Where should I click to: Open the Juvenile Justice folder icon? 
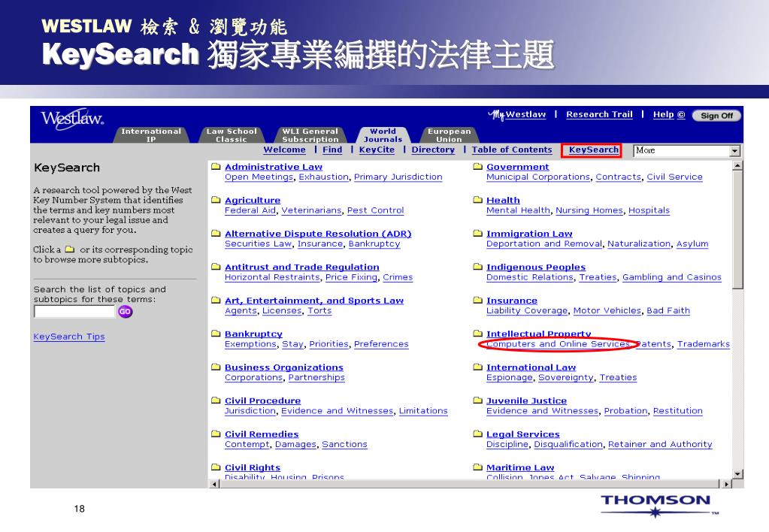point(477,400)
